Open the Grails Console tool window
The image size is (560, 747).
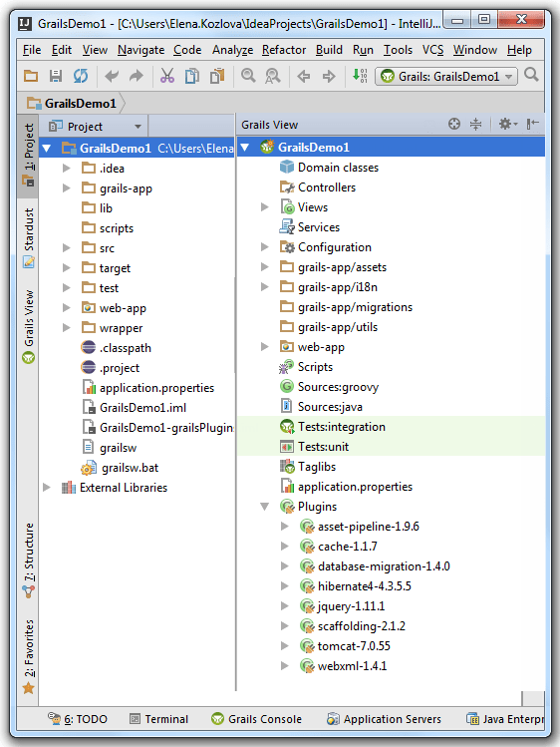click(256, 719)
